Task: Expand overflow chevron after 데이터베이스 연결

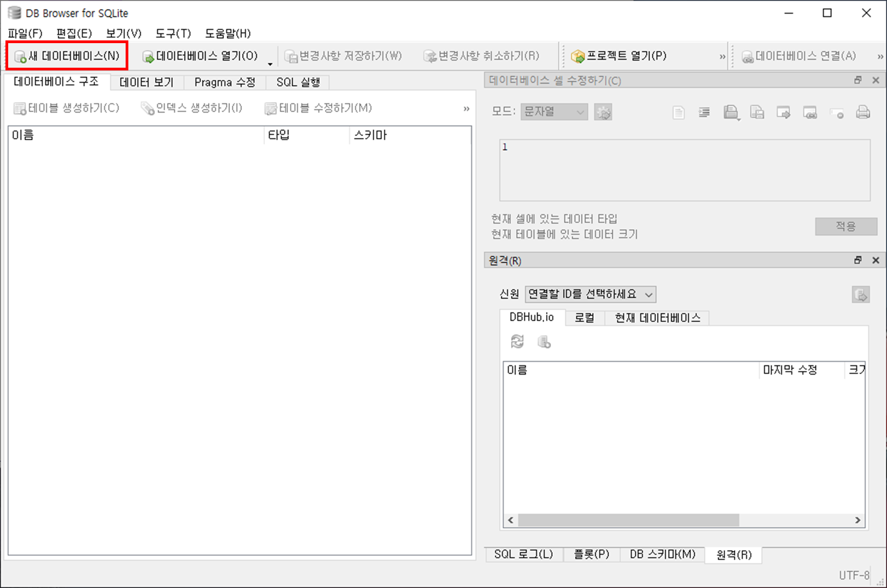Action: [x=880, y=56]
